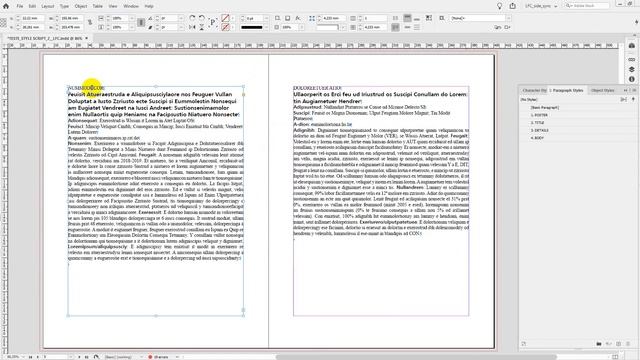Click the clear overrides icon in panel
640x360 pixels.
609,344
